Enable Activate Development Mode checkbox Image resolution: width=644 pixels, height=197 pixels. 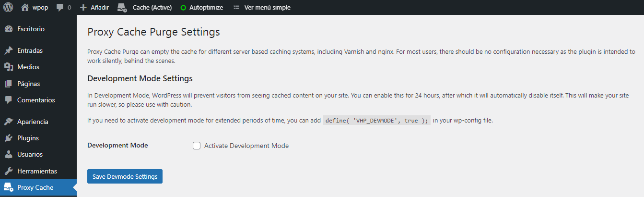(x=197, y=146)
